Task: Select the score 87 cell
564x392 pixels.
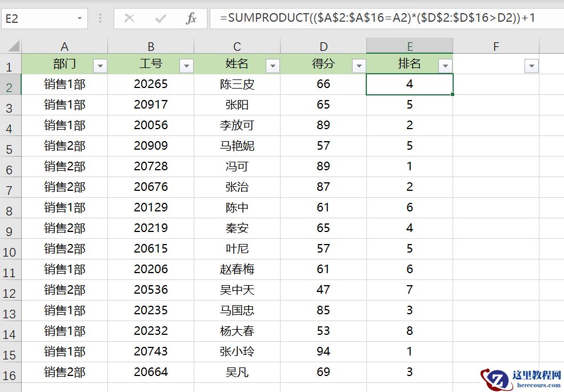Action: point(323,187)
